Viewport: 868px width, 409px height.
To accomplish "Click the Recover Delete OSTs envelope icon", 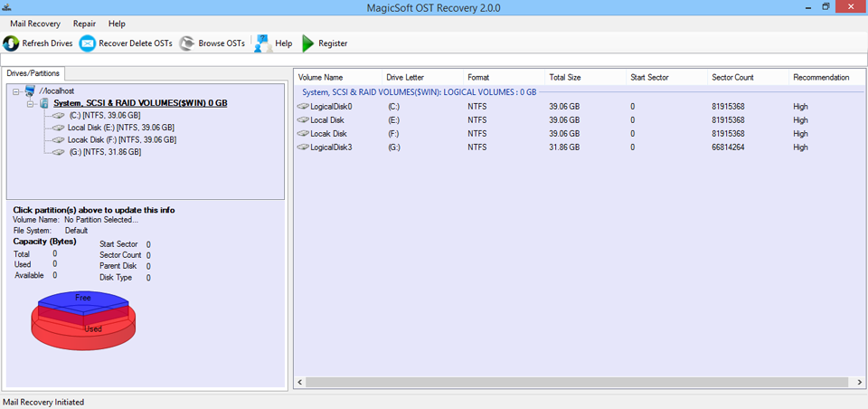I will click(x=88, y=43).
